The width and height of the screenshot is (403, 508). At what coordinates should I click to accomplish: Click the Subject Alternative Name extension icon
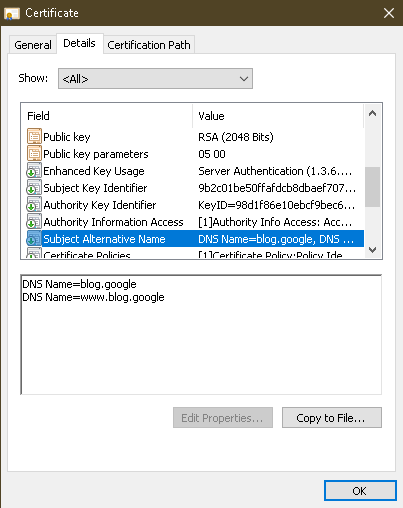tap(34, 239)
